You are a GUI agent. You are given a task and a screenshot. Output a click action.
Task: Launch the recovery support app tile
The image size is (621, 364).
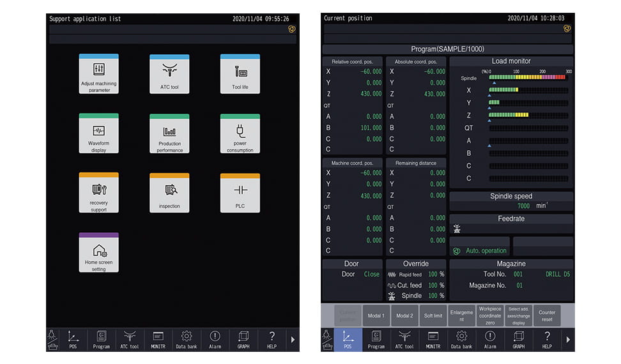point(98,193)
